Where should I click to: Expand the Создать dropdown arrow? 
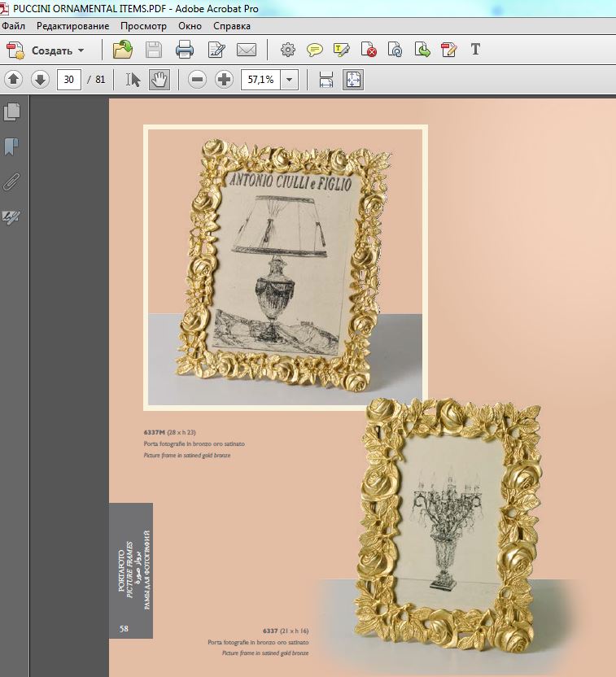pos(81,50)
